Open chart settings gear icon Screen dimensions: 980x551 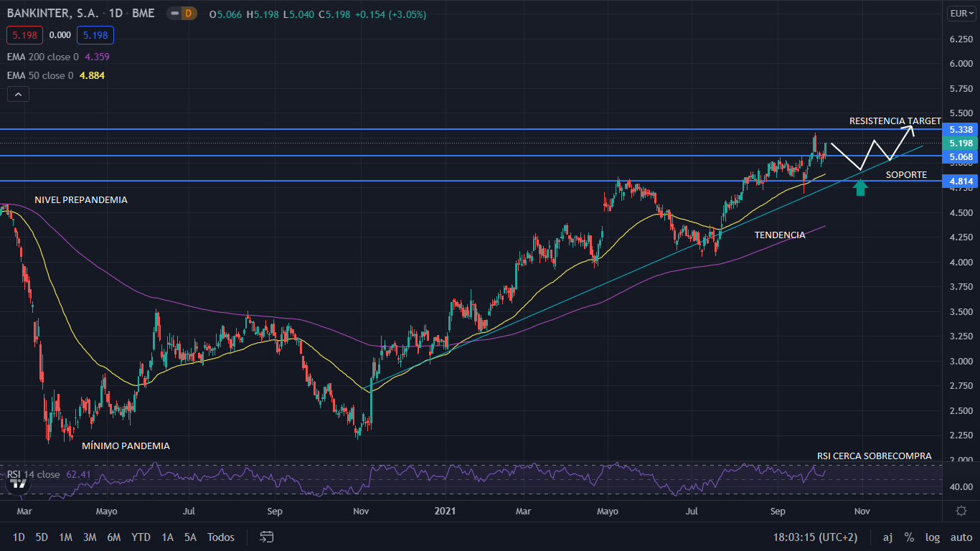[961, 511]
